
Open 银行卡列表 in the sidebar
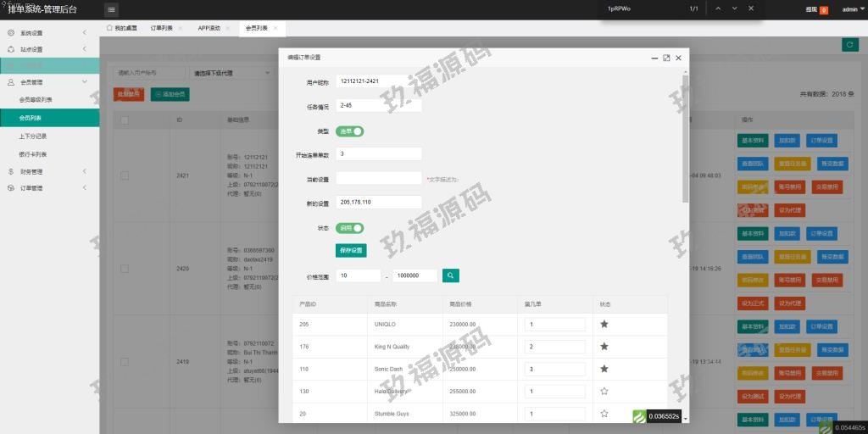(x=33, y=154)
